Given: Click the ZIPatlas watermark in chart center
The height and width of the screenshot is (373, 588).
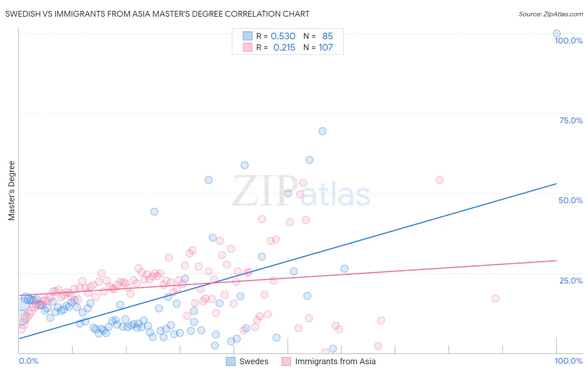Looking at the screenshot, I should point(301,191).
